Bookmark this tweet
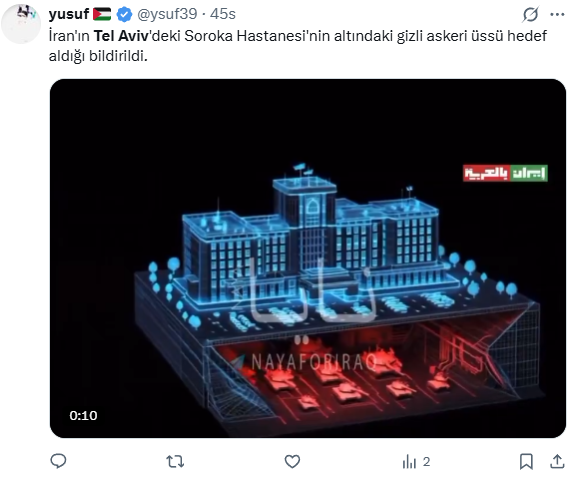The image size is (583, 479). coord(526,462)
